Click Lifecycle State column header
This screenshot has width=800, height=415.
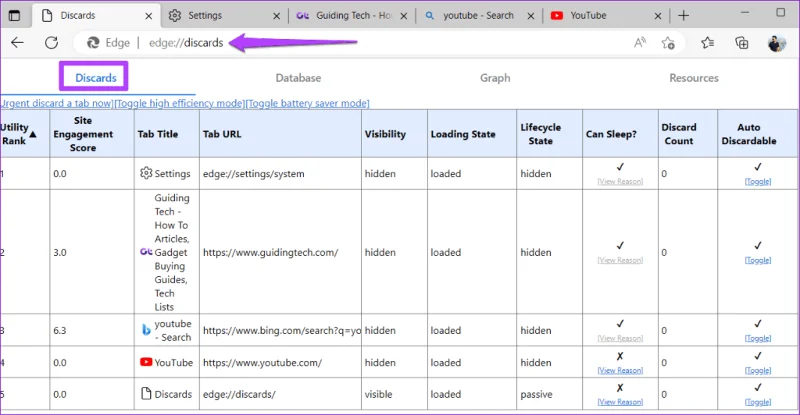[549, 134]
